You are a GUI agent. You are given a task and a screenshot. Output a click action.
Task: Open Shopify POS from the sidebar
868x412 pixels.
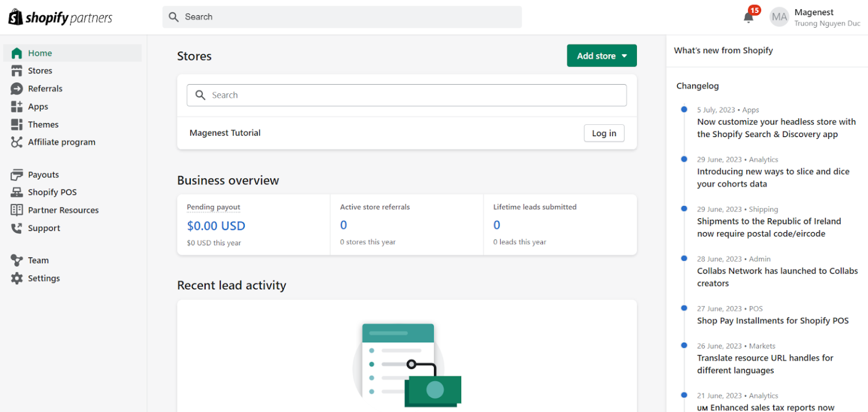click(x=51, y=192)
